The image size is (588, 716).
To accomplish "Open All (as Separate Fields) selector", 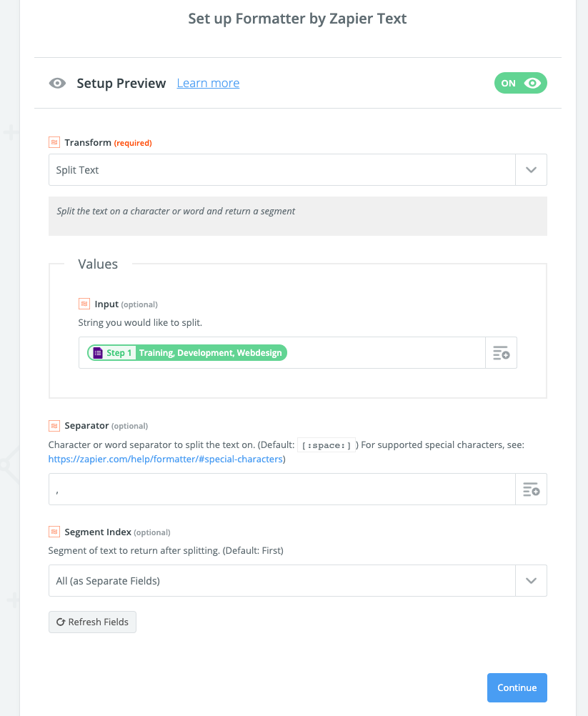I will coord(298,581).
